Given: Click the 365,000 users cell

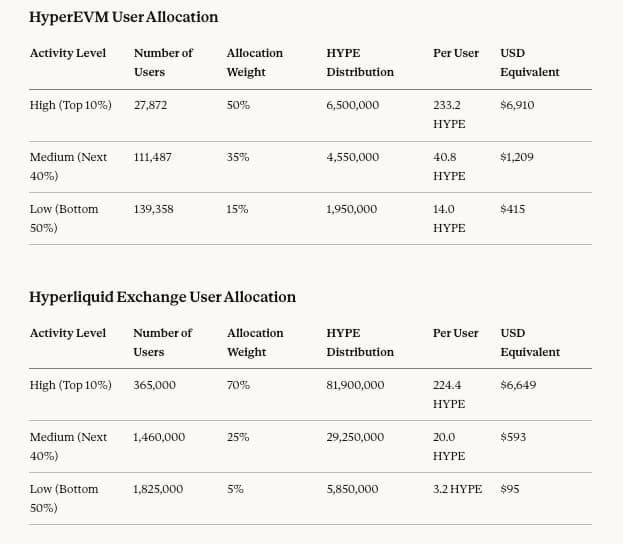Looking at the screenshot, I should (154, 385).
